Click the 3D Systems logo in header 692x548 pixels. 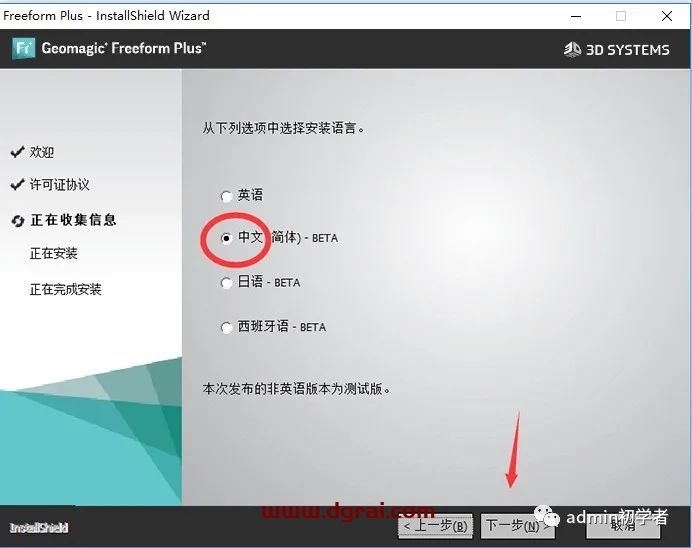coord(617,49)
